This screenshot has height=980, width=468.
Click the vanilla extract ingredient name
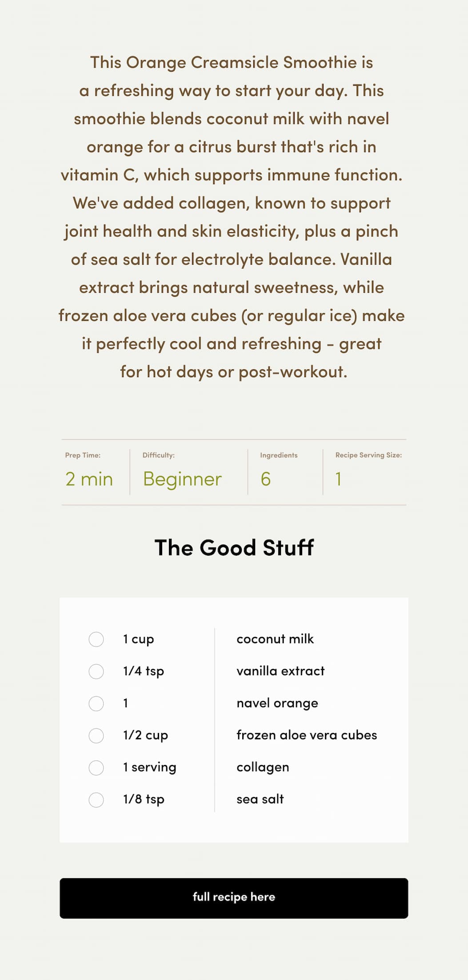(280, 671)
